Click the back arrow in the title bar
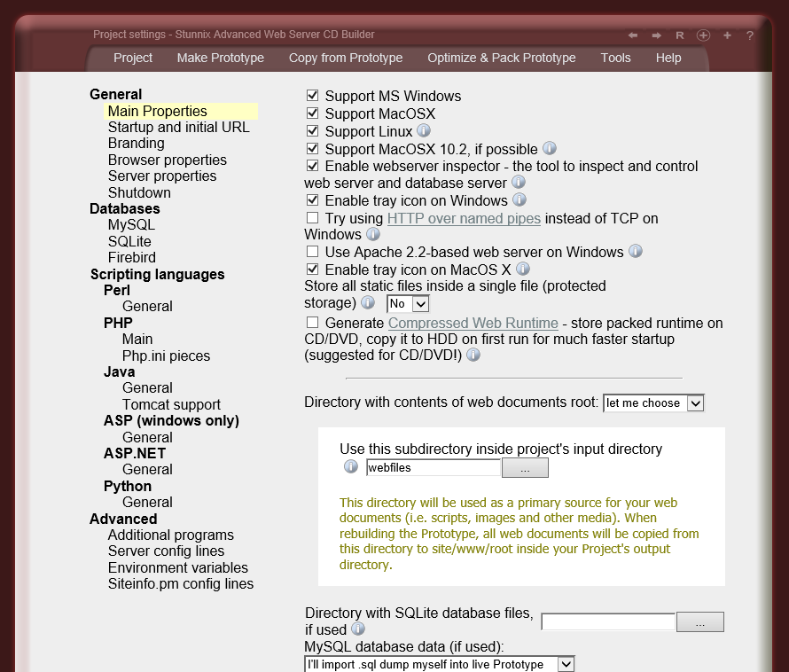789x672 pixels. click(633, 35)
